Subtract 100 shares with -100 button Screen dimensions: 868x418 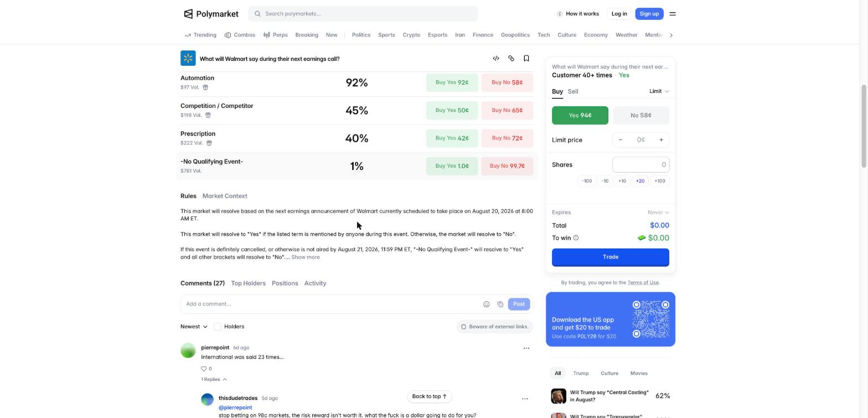[587, 181]
